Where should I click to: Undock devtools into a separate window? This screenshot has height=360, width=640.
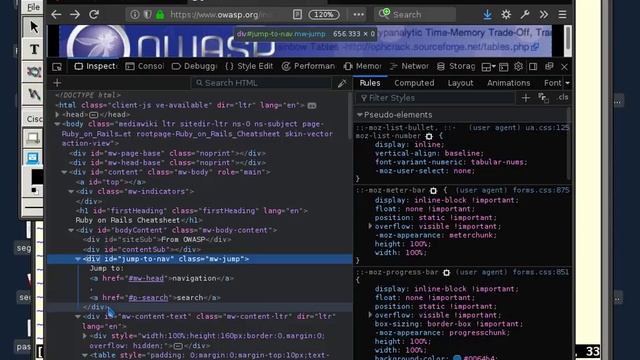[549, 67]
